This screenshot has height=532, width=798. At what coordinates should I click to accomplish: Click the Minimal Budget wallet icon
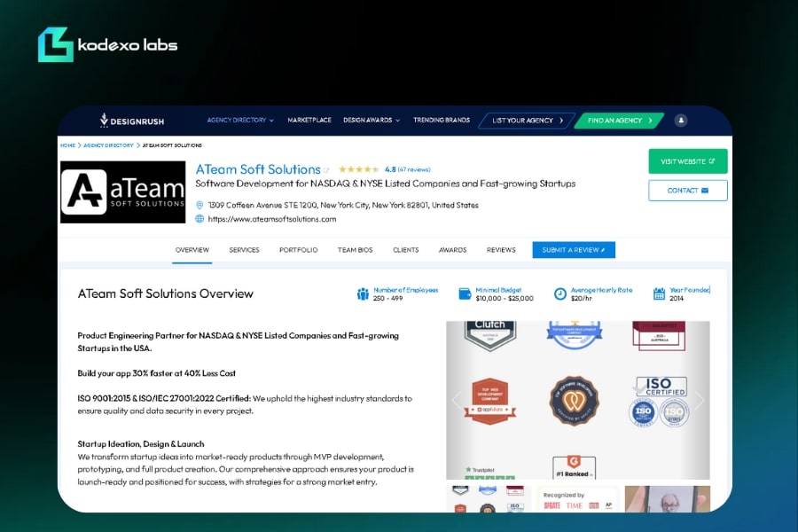(x=465, y=293)
